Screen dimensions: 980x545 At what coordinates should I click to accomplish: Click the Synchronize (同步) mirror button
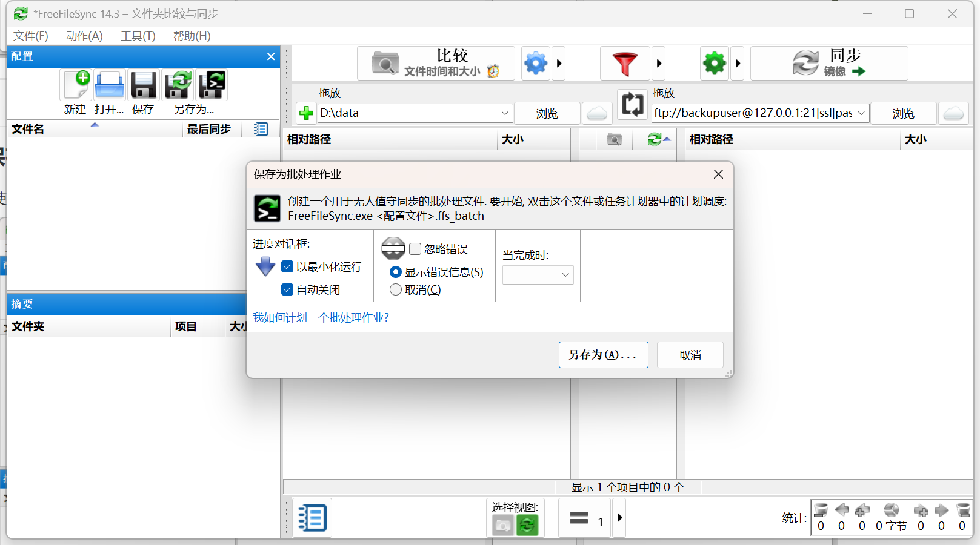click(x=829, y=63)
